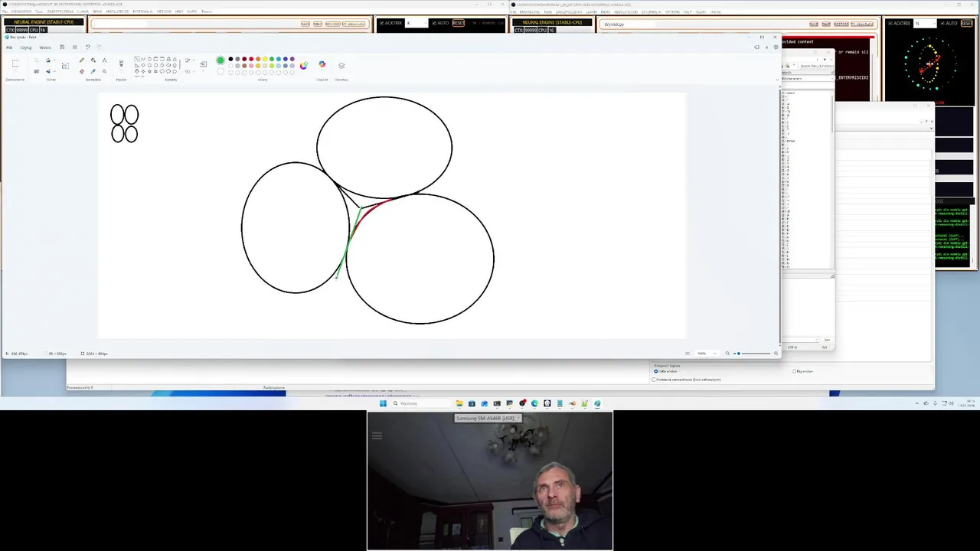The width and height of the screenshot is (980, 551).
Task: Toggle ACKTRIX checkbox in right Neural Engine window
Action: click(x=890, y=23)
